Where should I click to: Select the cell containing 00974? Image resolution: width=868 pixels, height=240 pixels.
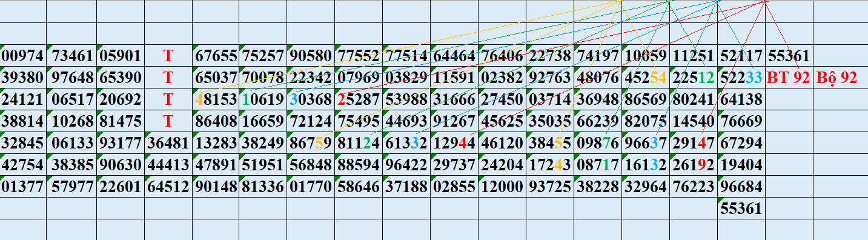[x=23, y=56]
